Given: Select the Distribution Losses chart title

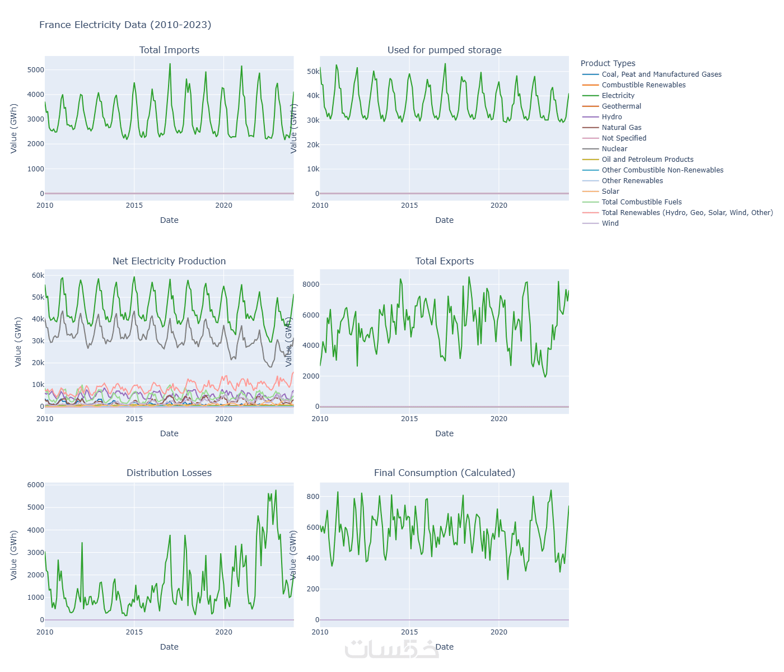Looking at the screenshot, I should point(169,473).
